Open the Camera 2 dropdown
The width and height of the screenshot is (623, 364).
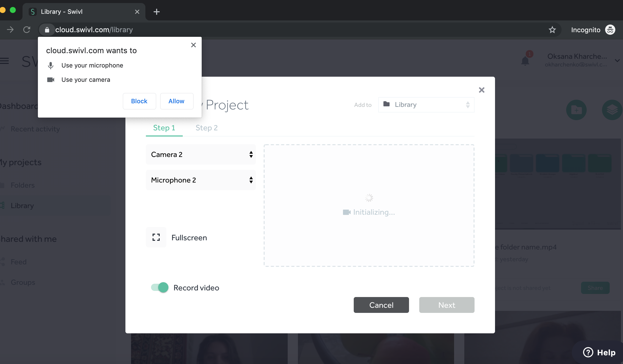pyautogui.click(x=201, y=154)
